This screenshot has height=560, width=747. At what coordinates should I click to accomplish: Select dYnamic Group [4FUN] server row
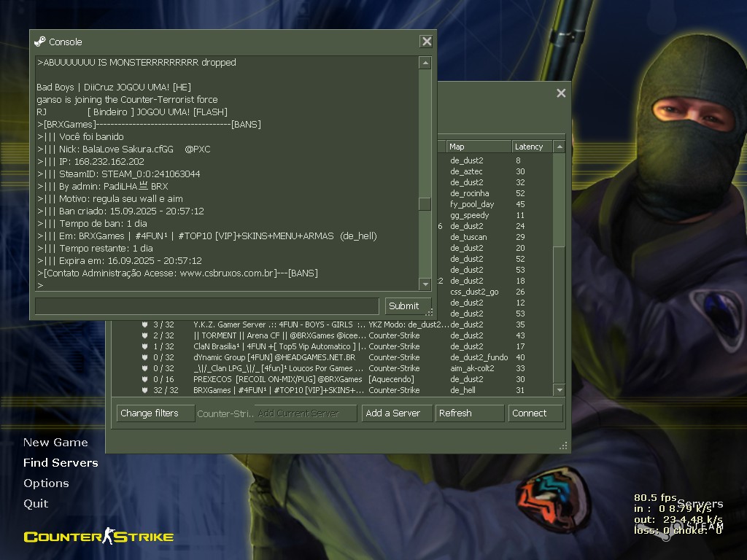coord(333,357)
